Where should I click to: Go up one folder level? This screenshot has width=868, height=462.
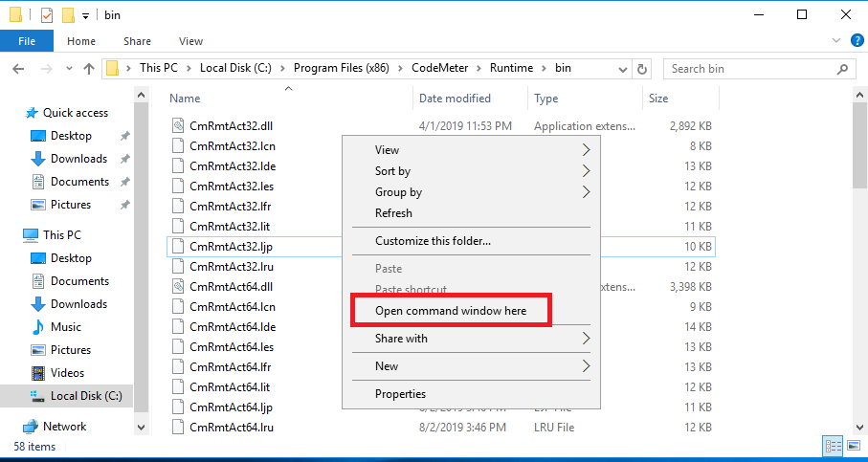coord(89,69)
